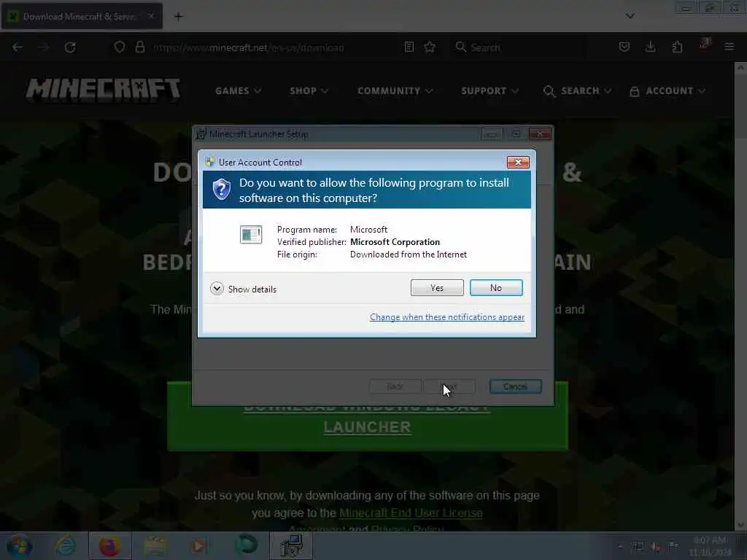747x560 pixels.
Task: Launch Internet Explorer from taskbar
Action: (66, 545)
